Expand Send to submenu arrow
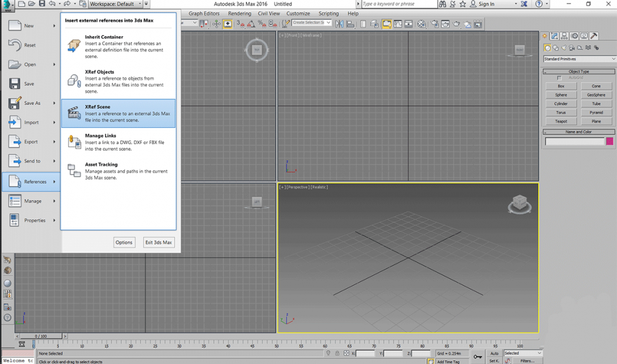Viewport: 617px width, 364px height. (54, 161)
